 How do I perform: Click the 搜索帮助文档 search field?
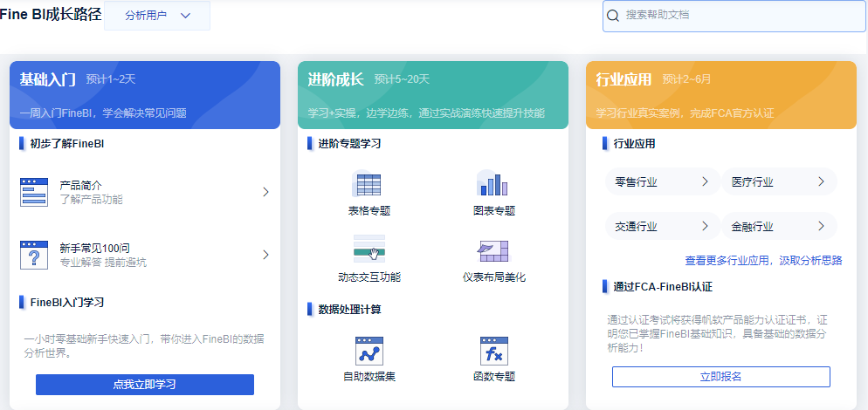(x=735, y=16)
